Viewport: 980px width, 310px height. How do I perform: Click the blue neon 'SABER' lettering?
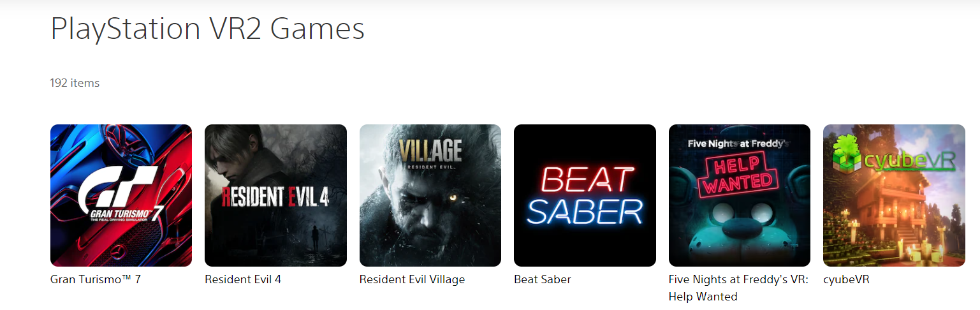click(585, 212)
